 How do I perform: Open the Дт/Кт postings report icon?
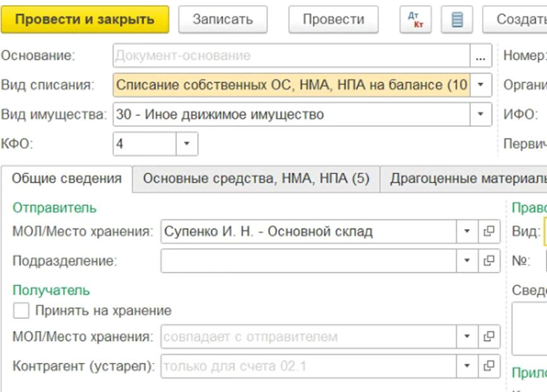click(x=416, y=20)
